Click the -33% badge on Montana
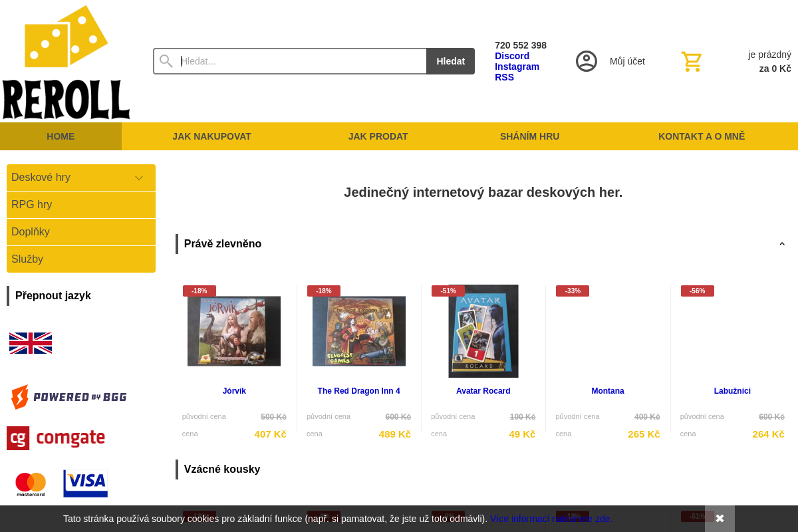798x532 pixels. click(x=573, y=291)
